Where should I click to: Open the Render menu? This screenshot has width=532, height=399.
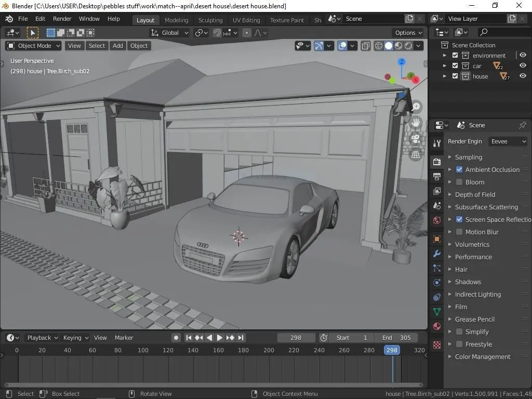coord(62,19)
